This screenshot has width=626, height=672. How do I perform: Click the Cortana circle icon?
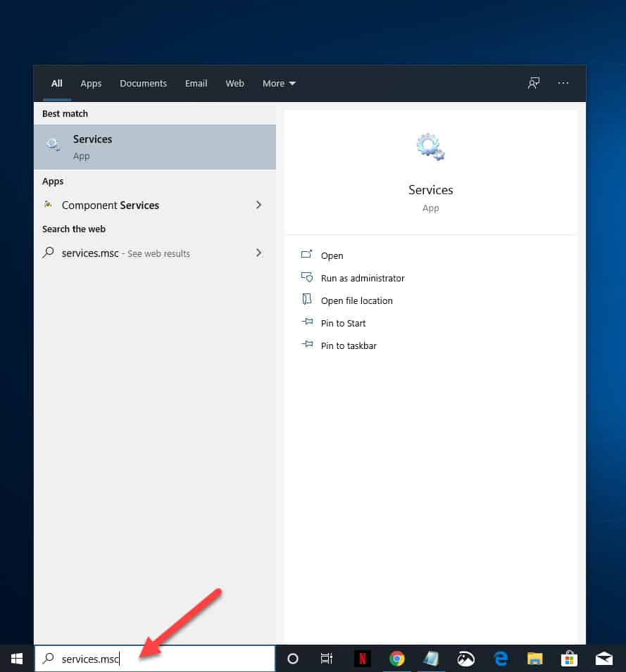pos(293,659)
